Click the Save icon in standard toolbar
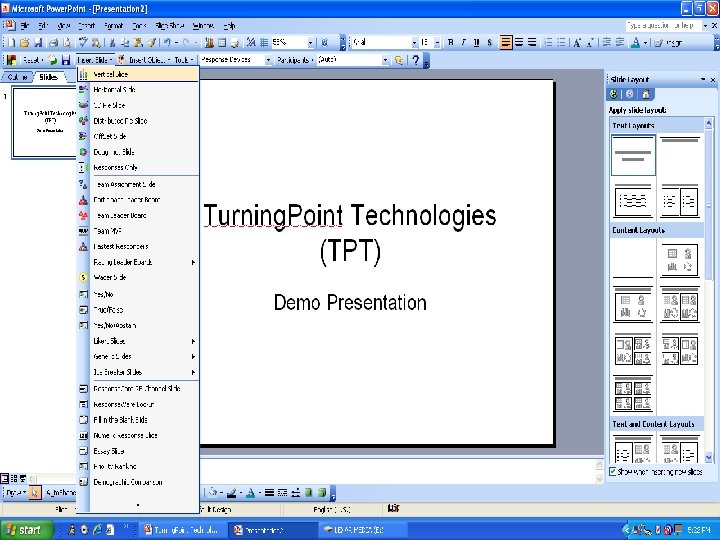This screenshot has width=720, height=540. [39, 43]
